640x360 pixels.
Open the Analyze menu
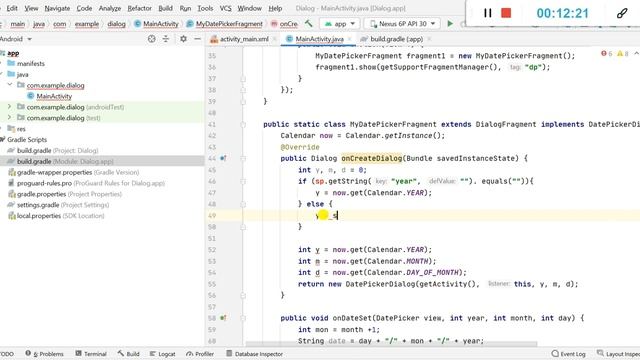(110, 8)
